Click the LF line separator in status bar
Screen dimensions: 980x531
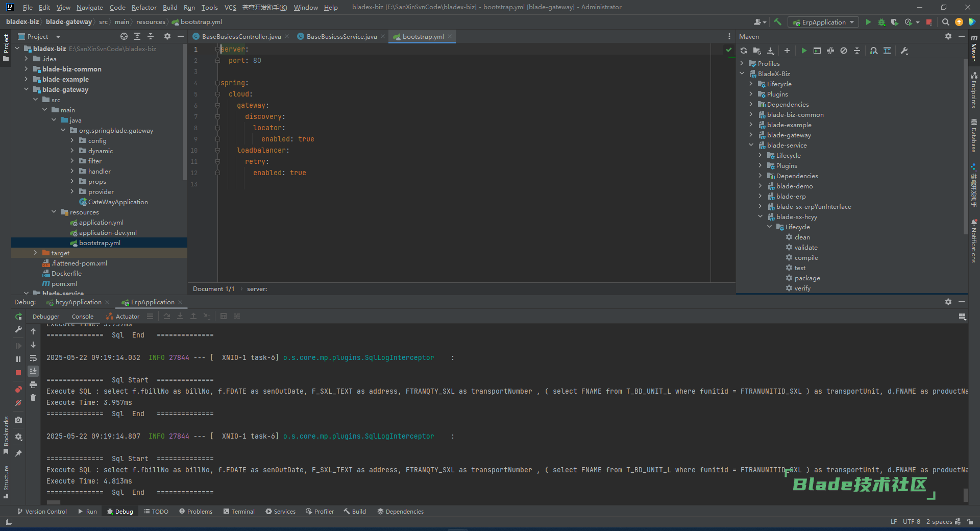coord(894,521)
